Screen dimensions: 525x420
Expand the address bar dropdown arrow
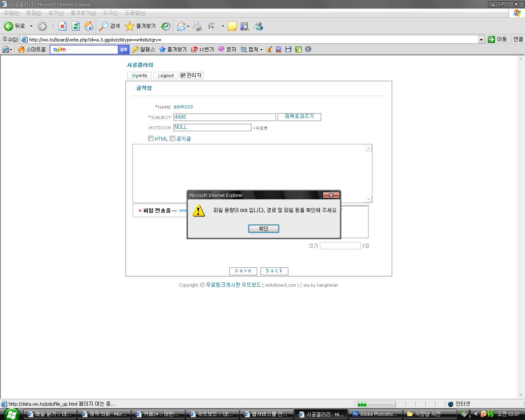pyautogui.click(x=481, y=39)
